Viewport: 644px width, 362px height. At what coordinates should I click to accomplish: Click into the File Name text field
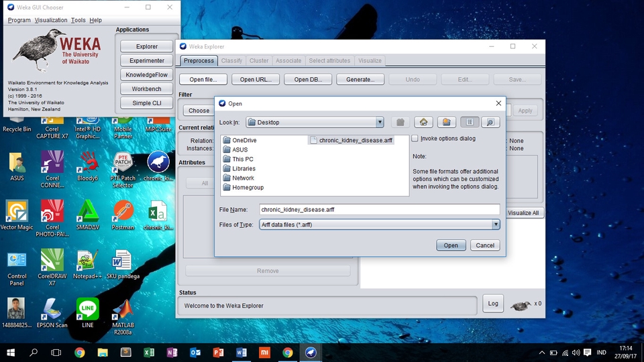click(x=379, y=210)
